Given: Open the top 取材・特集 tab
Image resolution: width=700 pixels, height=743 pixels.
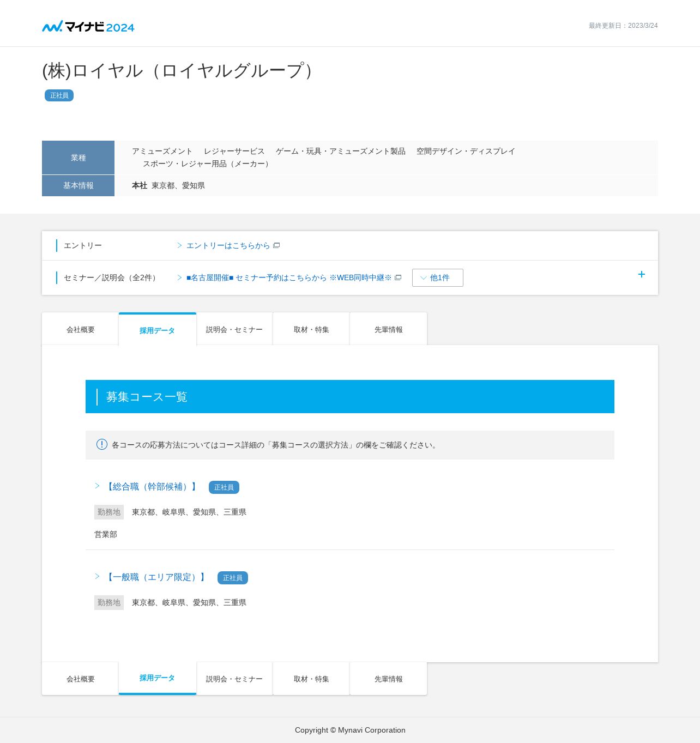Looking at the screenshot, I should tap(311, 329).
